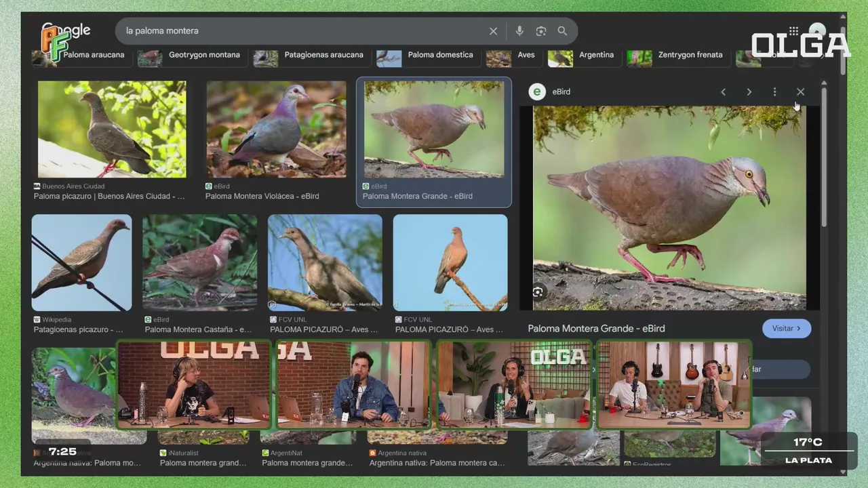Click the Google logo

pos(66,32)
